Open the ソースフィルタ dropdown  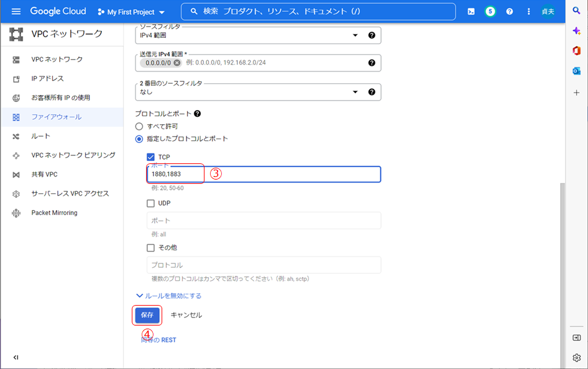click(x=249, y=35)
